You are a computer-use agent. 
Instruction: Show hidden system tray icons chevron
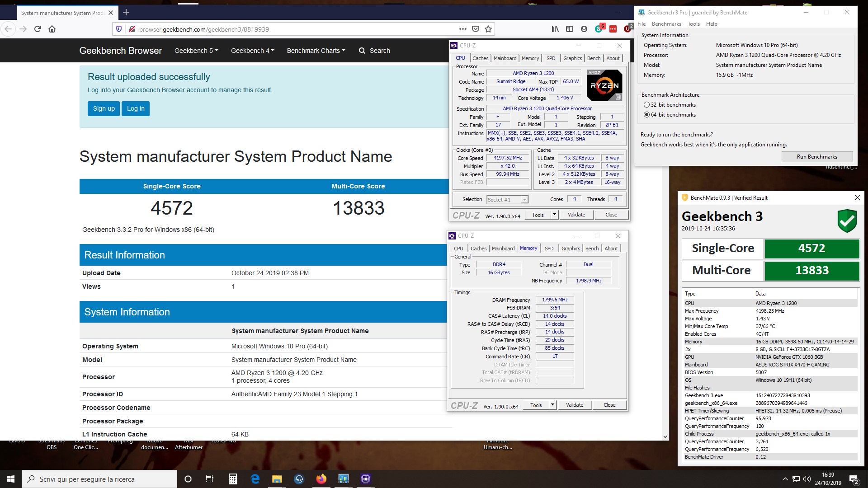(x=785, y=479)
